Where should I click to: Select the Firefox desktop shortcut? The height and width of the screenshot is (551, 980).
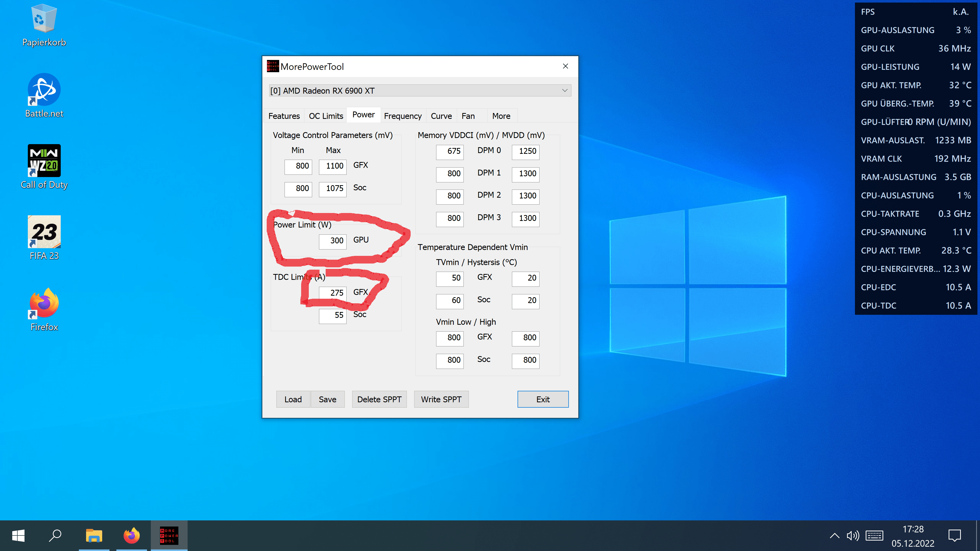pyautogui.click(x=44, y=309)
